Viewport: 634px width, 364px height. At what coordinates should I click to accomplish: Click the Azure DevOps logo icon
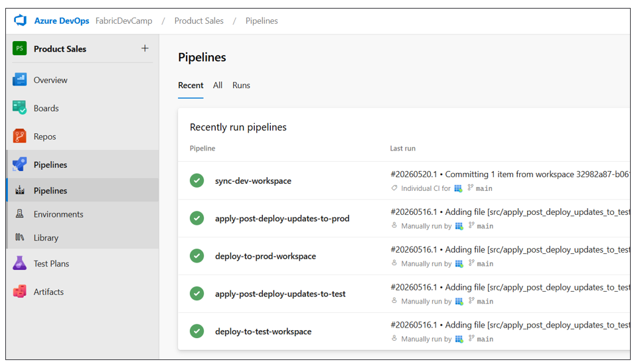click(20, 20)
